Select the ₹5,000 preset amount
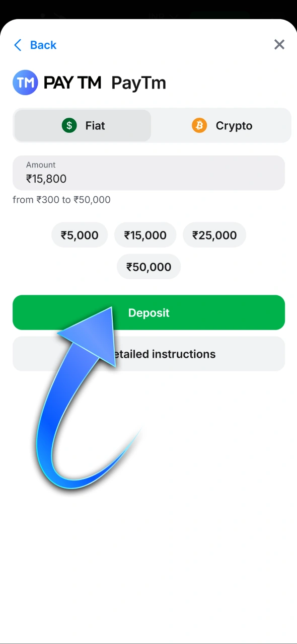297x644 pixels. [79, 235]
